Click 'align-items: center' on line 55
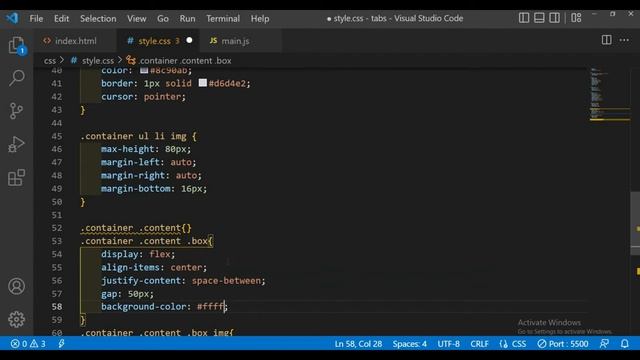 click(x=154, y=267)
